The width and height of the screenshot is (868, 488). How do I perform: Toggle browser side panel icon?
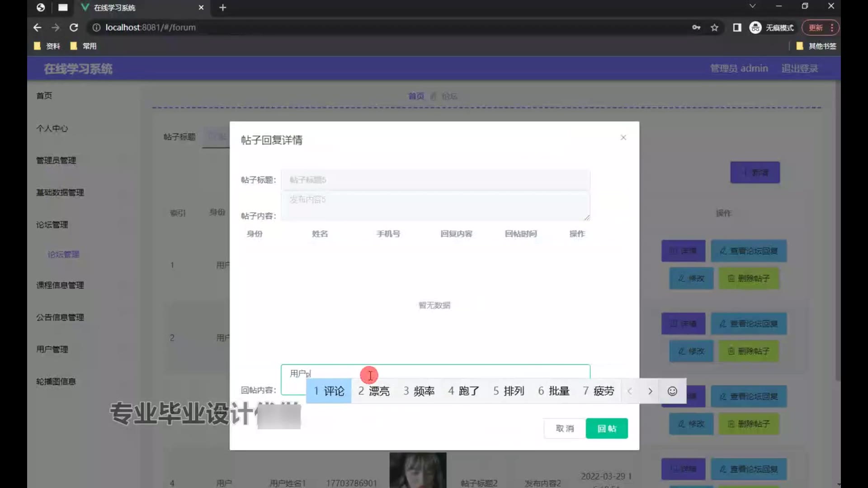point(737,28)
